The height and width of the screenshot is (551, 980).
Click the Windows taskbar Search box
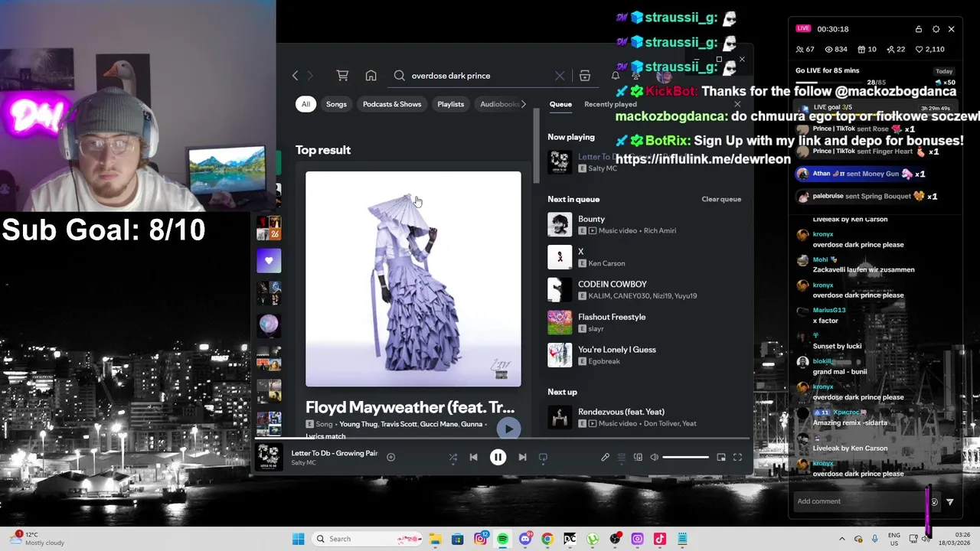[367, 539]
